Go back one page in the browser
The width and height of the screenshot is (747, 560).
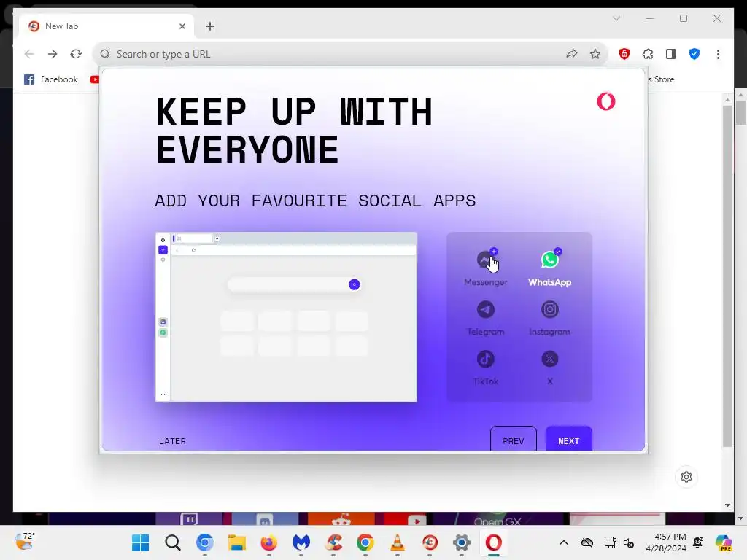point(29,54)
